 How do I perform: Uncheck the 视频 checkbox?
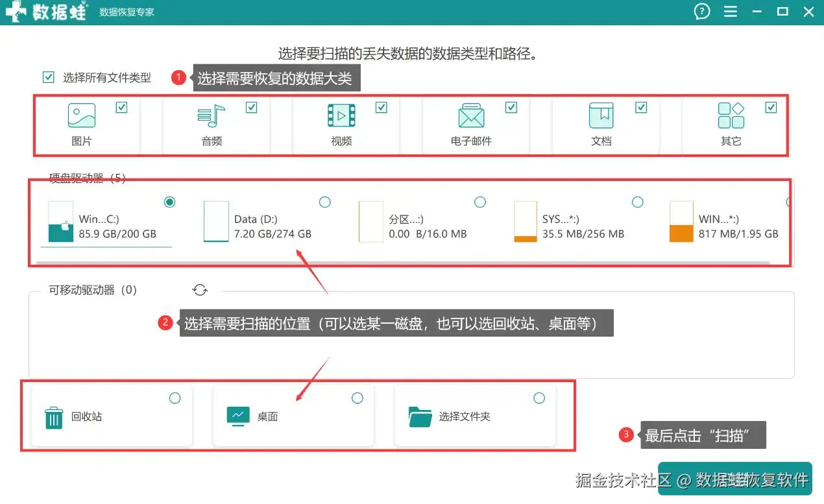[382, 108]
